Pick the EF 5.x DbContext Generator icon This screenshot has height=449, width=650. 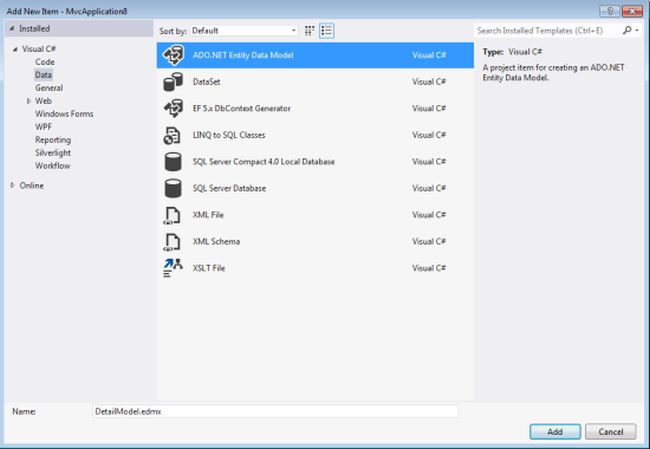click(173, 108)
